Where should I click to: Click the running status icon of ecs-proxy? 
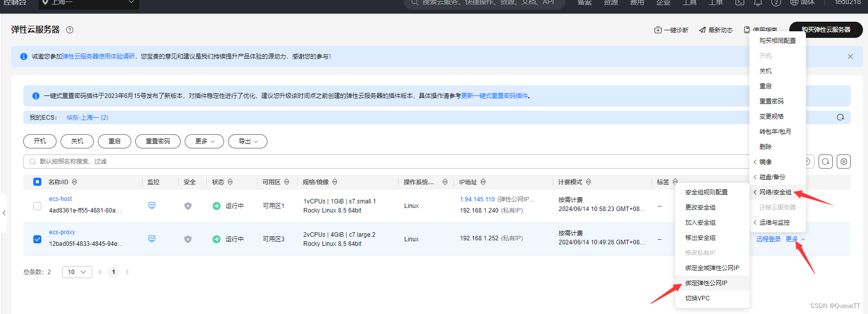pyautogui.click(x=216, y=239)
